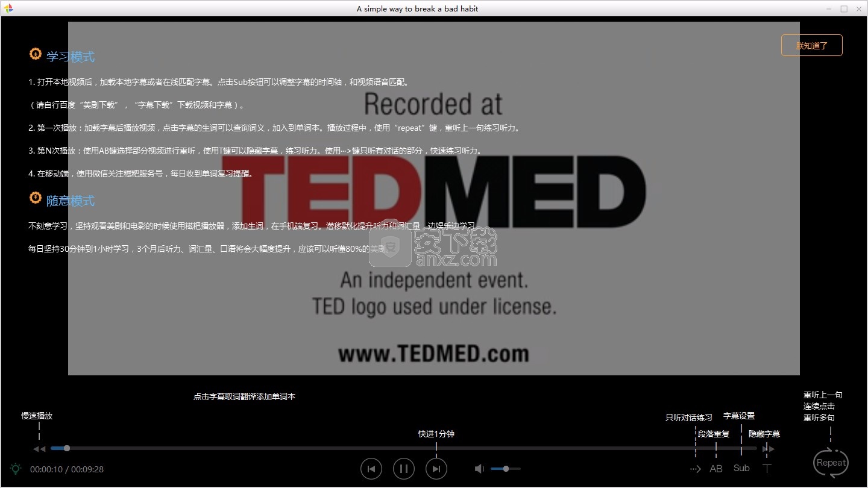The width and height of the screenshot is (868, 488).
Task: Click the lightbulb tips icon
Action: 15,469
